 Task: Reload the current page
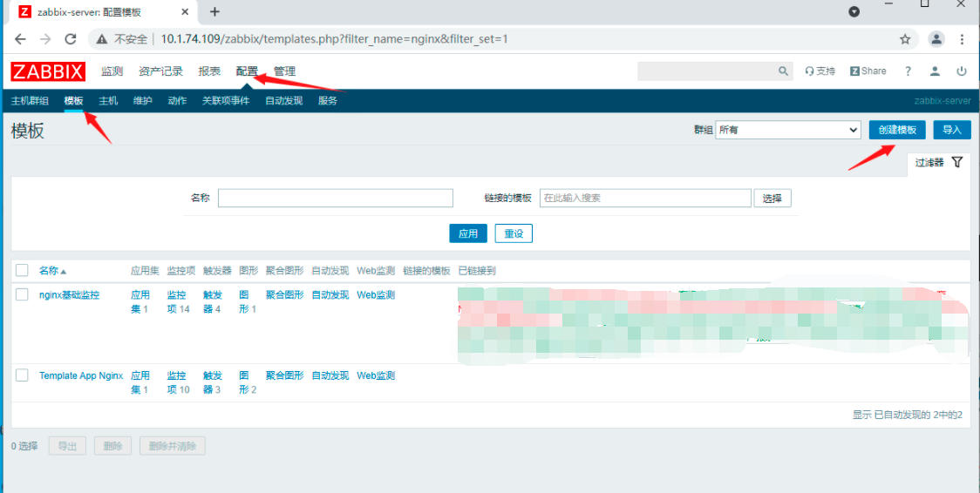[71, 39]
